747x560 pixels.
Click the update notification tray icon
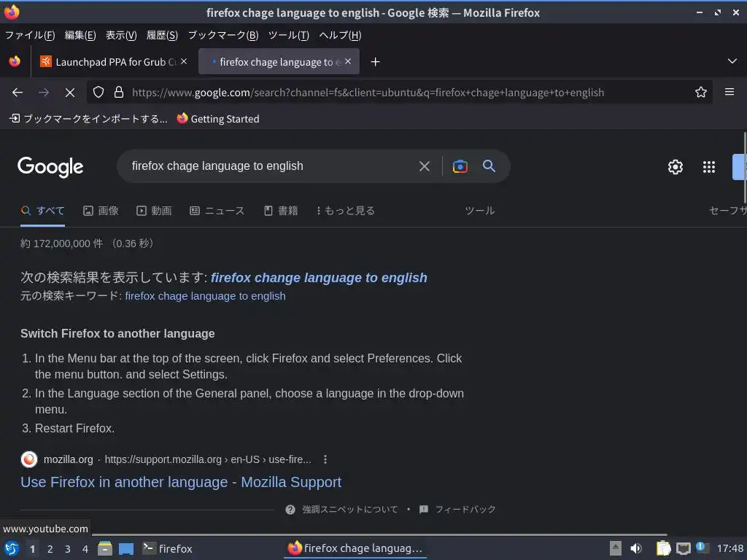[701, 547]
